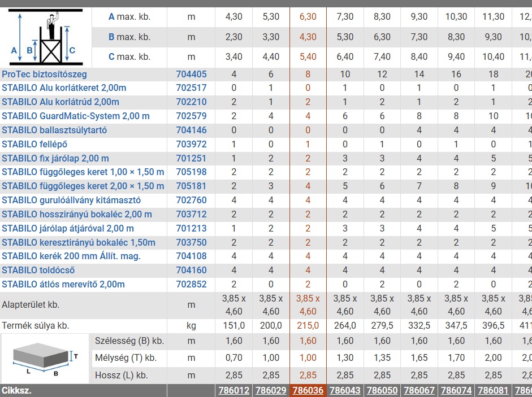Open item number 704146
Image resolution: width=532 pixels, height=397 pixels.
click(191, 130)
